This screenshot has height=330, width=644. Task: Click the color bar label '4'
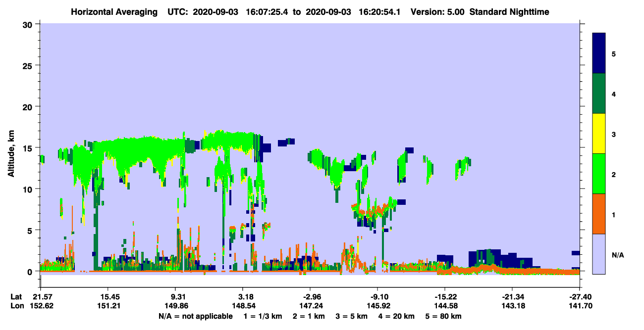614,94
